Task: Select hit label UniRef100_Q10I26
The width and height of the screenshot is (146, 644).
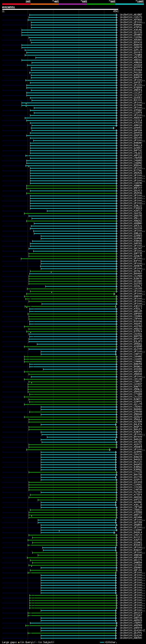Action: pos(131,32)
